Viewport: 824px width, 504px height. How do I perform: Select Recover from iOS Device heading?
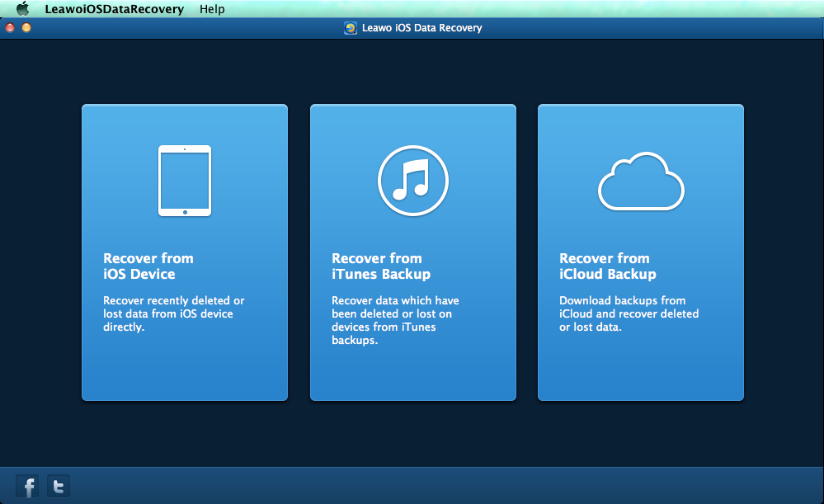point(148,266)
